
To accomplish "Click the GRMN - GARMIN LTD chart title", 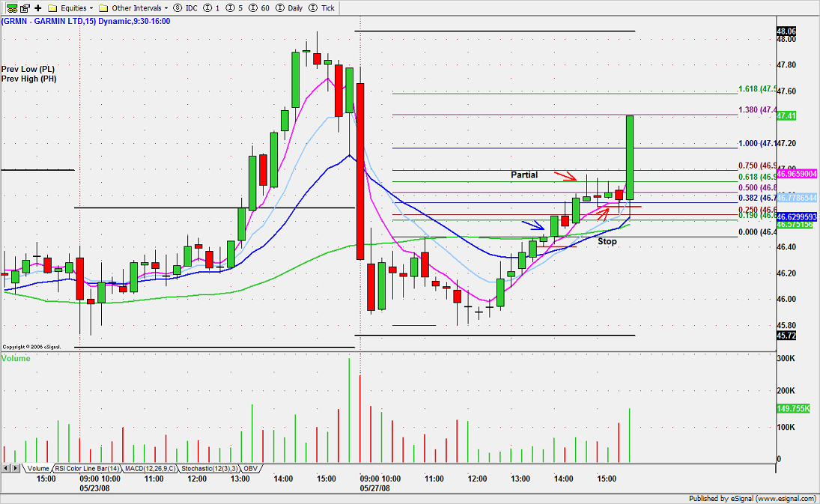I will pos(86,22).
